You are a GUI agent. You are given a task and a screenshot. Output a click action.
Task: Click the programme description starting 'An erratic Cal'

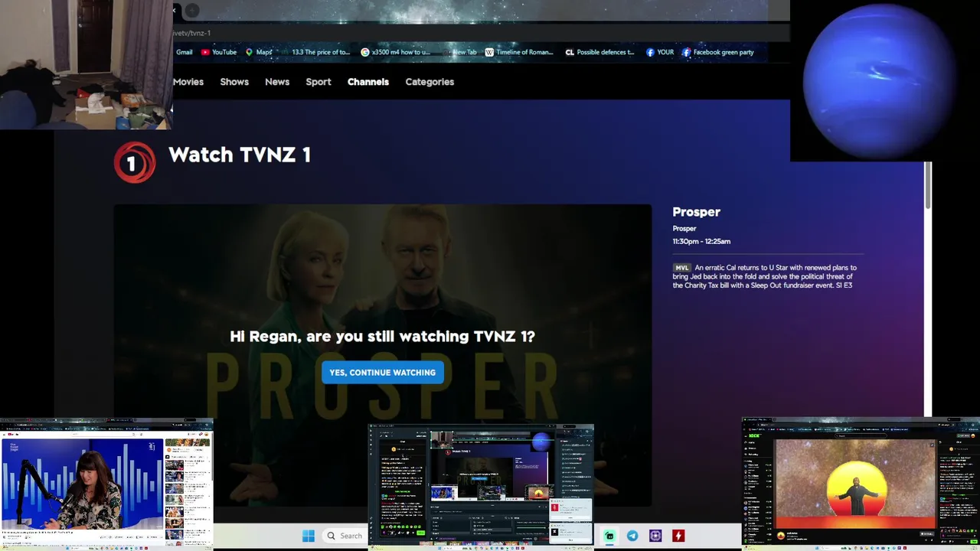pos(766,276)
